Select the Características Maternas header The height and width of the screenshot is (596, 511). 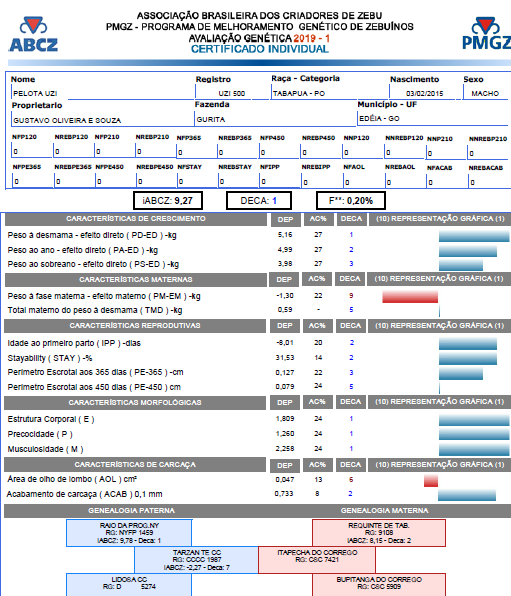[x=136, y=279]
